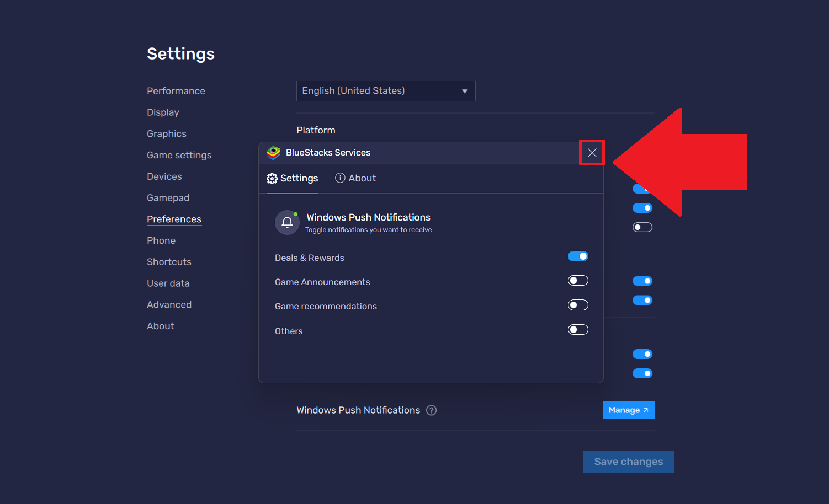The image size is (829, 504).
Task: Click the Platform section label
Action: [x=316, y=131]
